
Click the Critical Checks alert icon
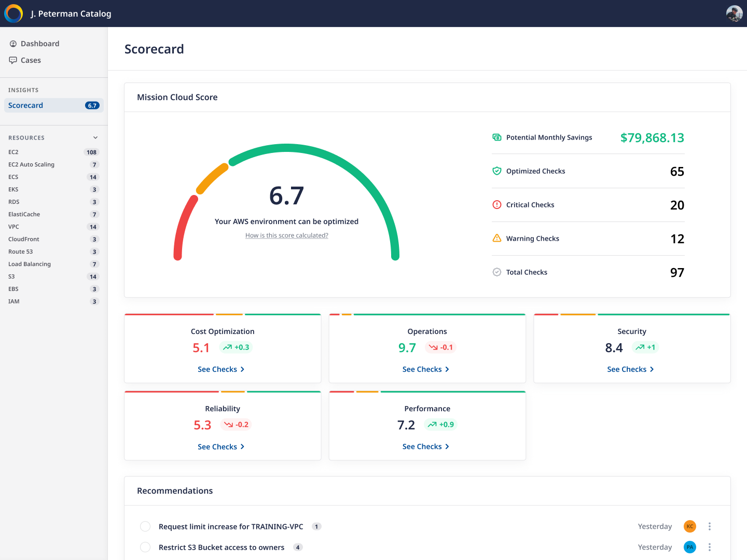[496, 205]
